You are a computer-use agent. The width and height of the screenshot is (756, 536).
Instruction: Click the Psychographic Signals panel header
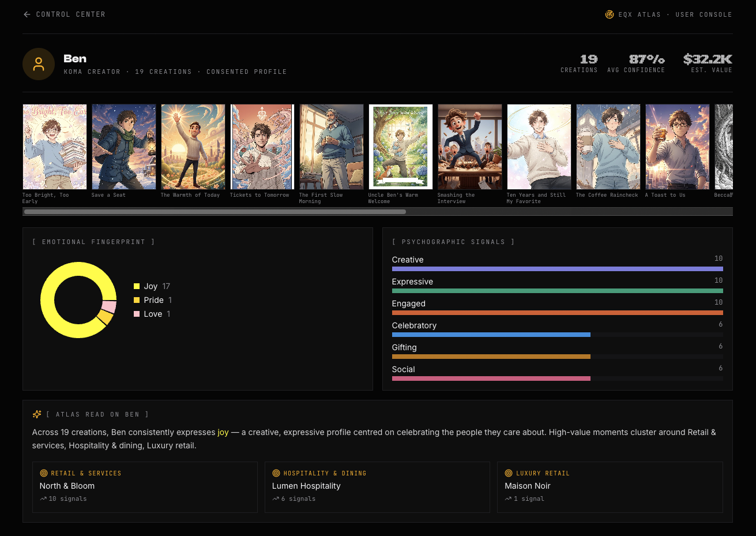(x=453, y=242)
